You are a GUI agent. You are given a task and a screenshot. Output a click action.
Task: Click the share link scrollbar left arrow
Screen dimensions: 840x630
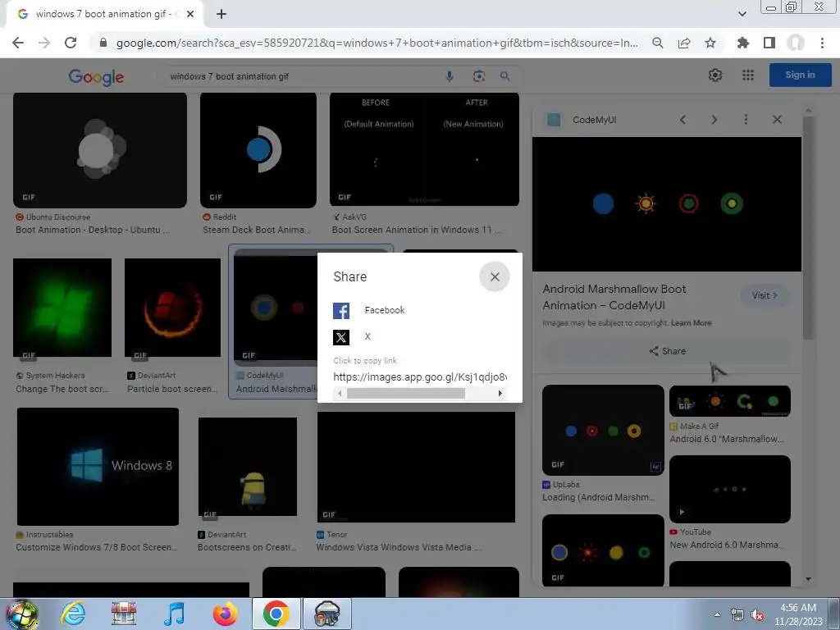340,393
